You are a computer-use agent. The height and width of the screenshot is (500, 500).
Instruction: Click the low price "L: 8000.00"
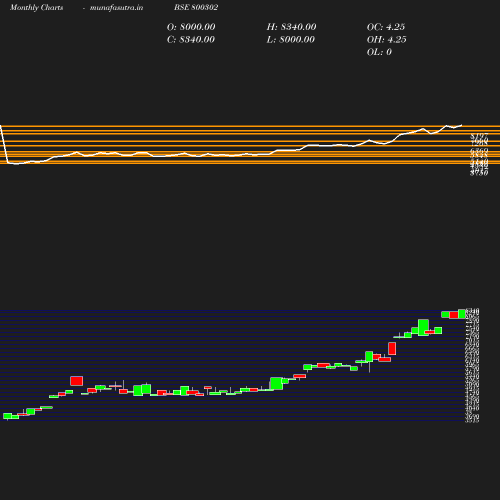tap(291, 39)
